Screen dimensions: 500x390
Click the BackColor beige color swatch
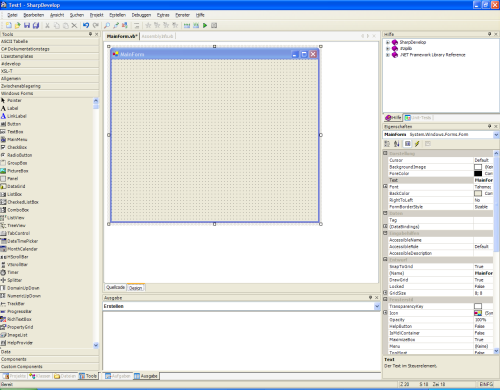478,193
